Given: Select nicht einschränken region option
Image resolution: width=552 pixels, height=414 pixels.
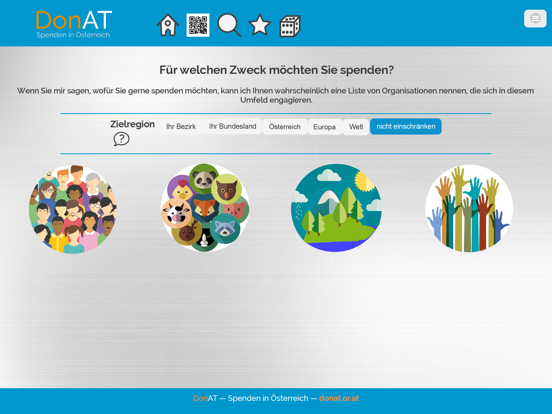Looking at the screenshot, I should click(406, 126).
